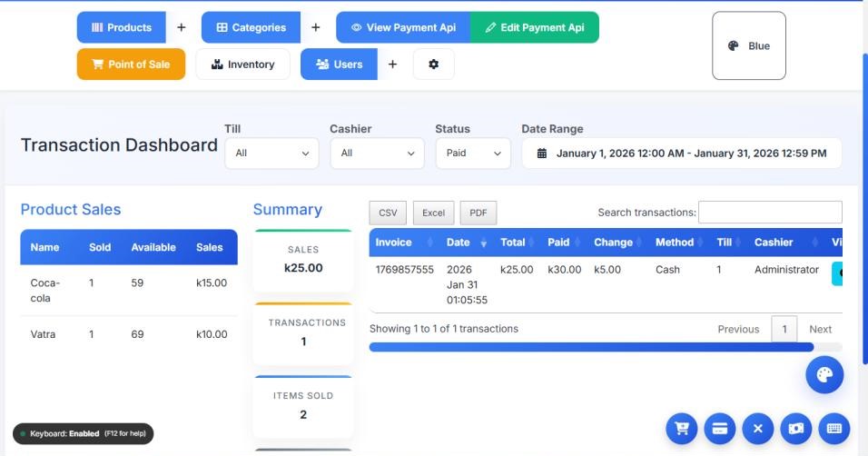Viewport: 868px width, 456px height.
Task: Click the plus icon next to Categories
Action: click(315, 27)
